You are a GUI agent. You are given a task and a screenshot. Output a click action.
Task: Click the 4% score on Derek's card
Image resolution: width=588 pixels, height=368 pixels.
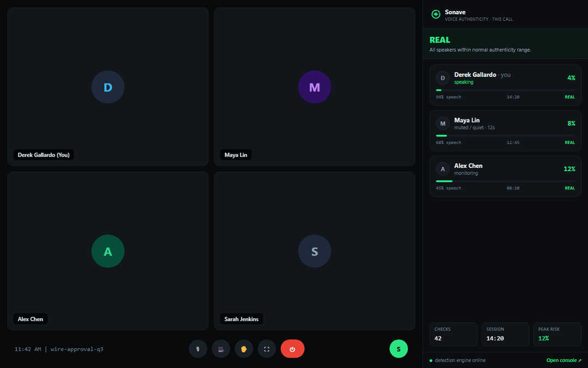tap(571, 78)
